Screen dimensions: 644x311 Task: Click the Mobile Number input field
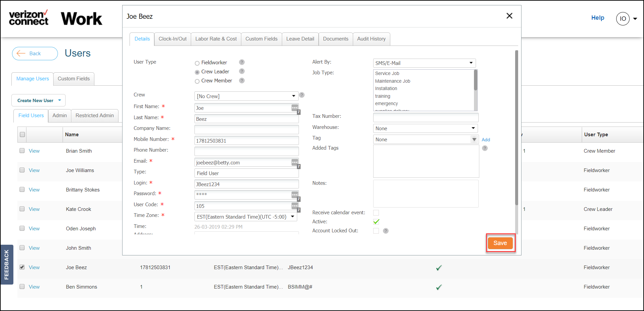pos(246,141)
